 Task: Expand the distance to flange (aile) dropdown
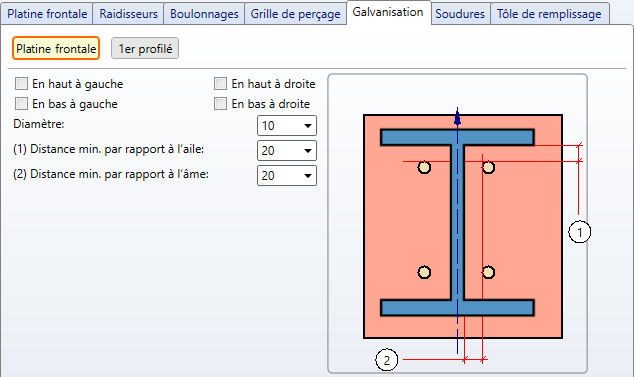pyautogui.click(x=287, y=150)
